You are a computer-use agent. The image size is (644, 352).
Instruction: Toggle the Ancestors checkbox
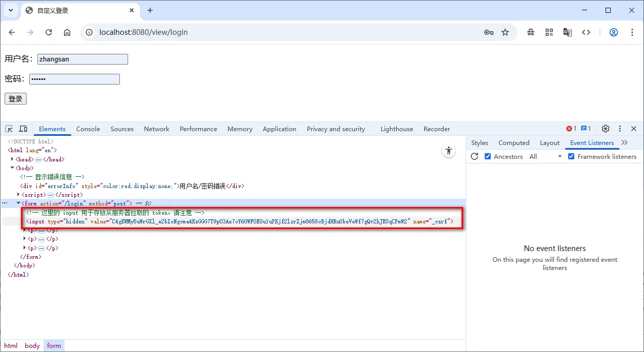click(488, 156)
